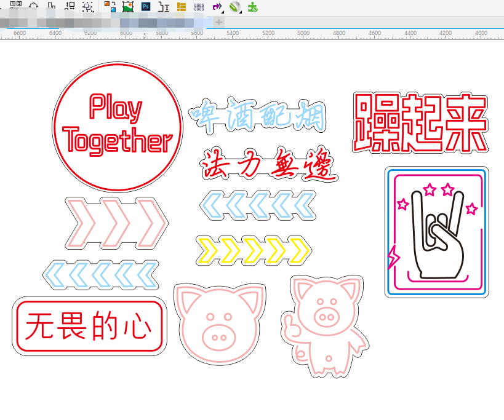Click the 5400 mark on horizontal ruler
This screenshot has height=420, width=504.
click(233, 33)
